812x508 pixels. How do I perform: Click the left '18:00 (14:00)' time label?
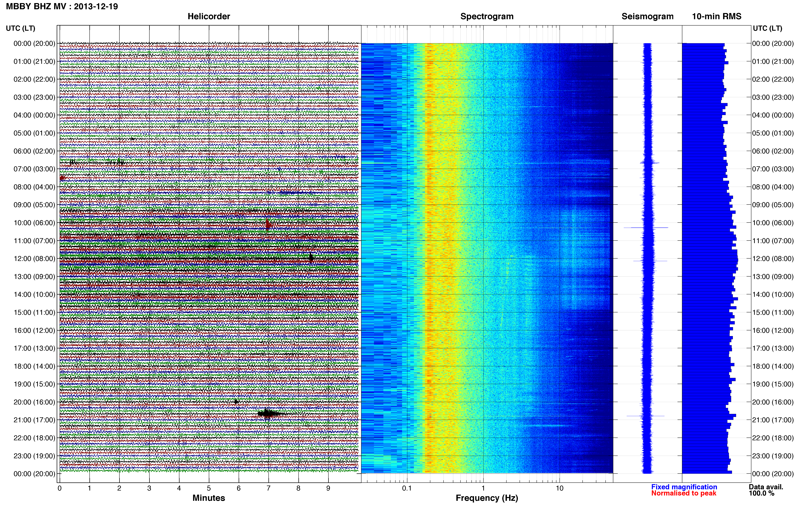(34, 366)
